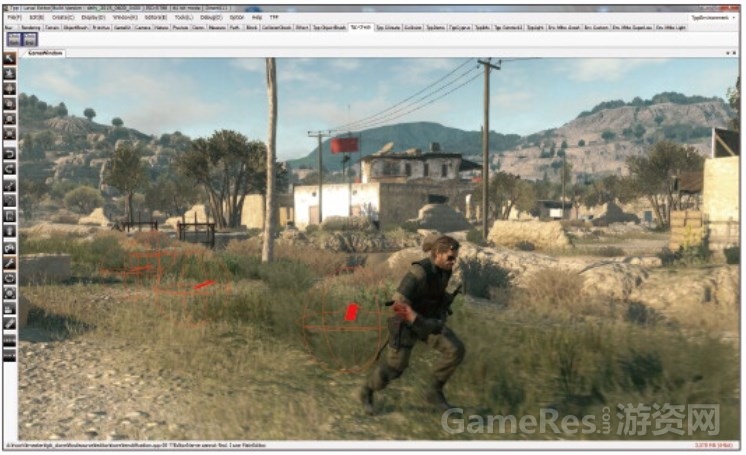Switch to the ObjectBrush toolbar tab
This screenshot has width=746, height=455.
pyautogui.click(x=76, y=28)
